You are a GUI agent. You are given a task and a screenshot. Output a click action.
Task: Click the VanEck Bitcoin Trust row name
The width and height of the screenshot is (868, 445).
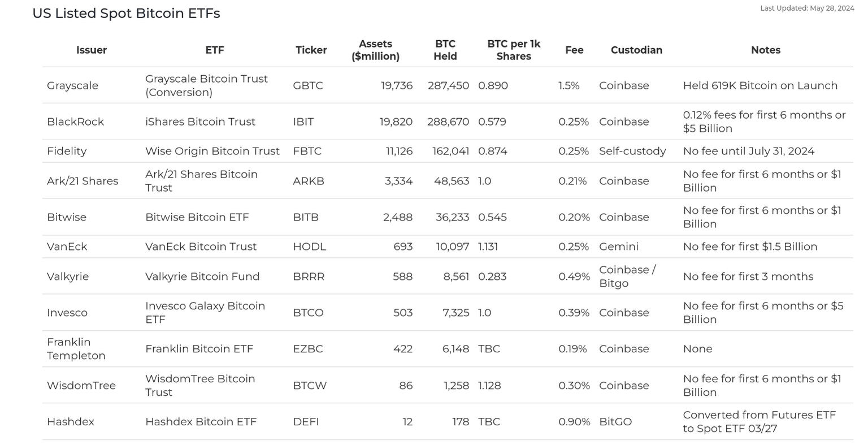click(201, 247)
